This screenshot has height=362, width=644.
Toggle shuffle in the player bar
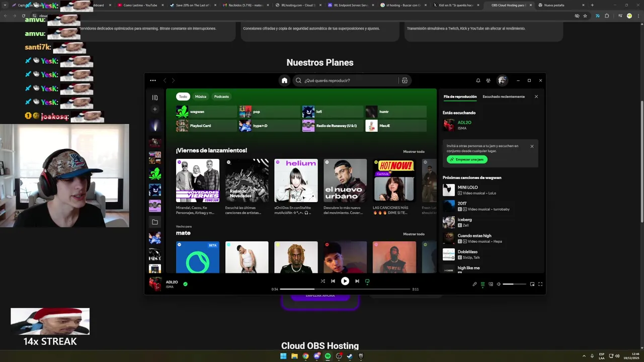coord(323,281)
